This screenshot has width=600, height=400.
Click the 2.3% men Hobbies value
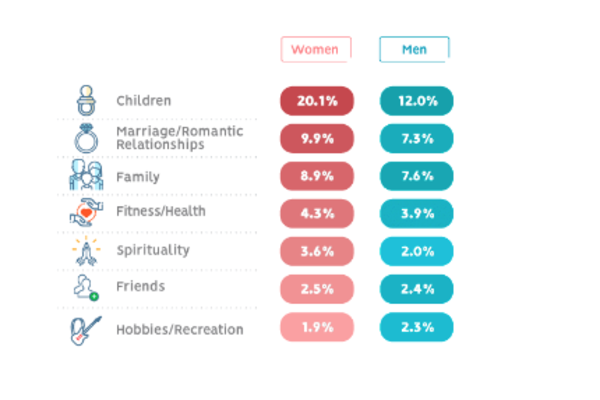(416, 327)
